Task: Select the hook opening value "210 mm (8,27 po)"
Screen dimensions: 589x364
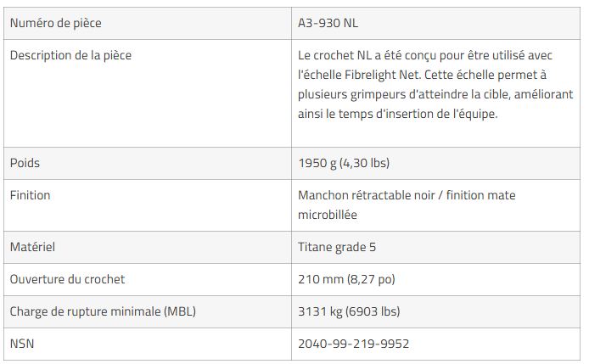Action: click(345, 279)
